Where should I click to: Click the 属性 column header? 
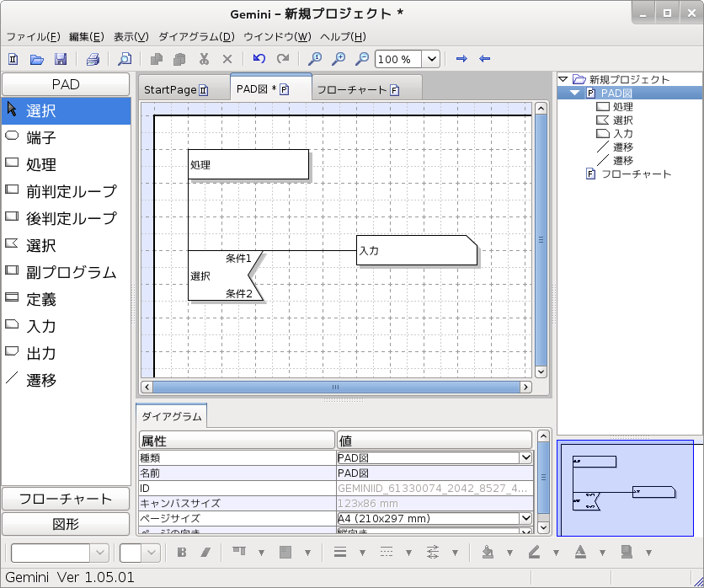pyautogui.click(x=237, y=441)
